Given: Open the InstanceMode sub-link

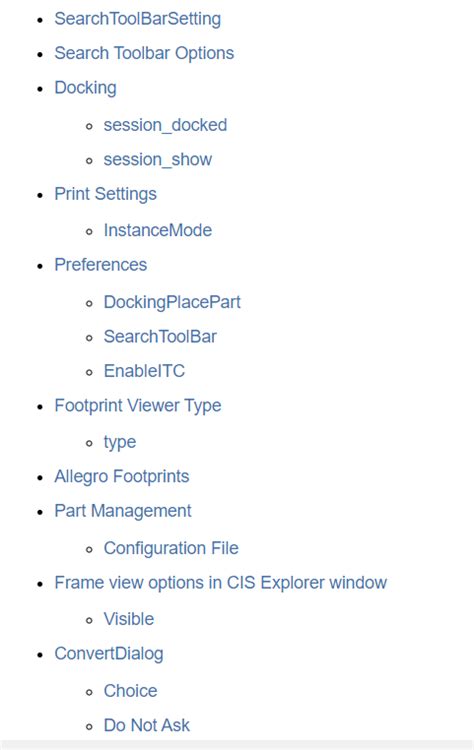Looking at the screenshot, I should 158,230.
